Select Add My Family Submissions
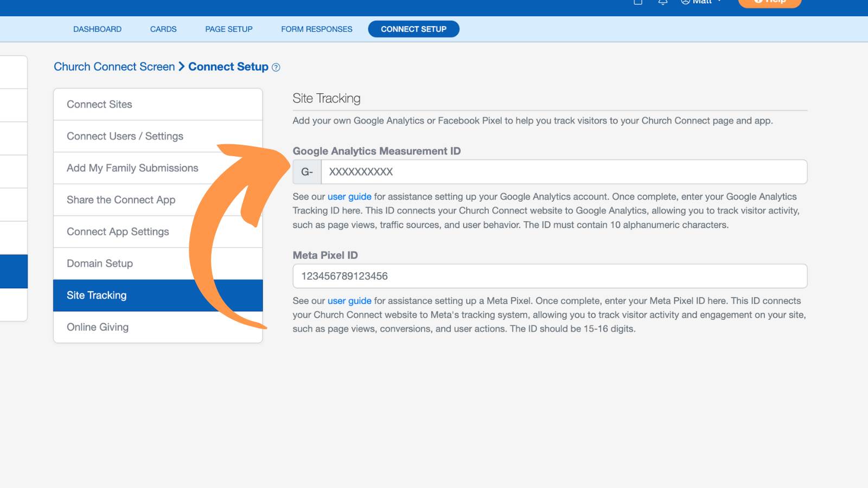The image size is (868, 488). click(x=158, y=168)
